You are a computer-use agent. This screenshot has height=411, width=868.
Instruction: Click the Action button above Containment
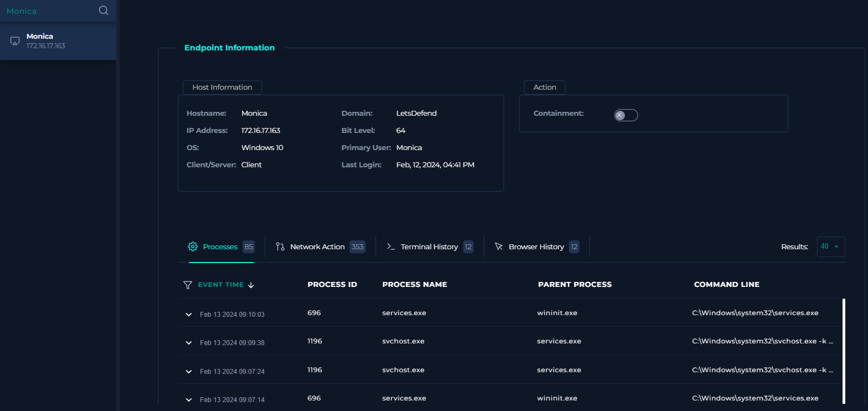point(545,87)
